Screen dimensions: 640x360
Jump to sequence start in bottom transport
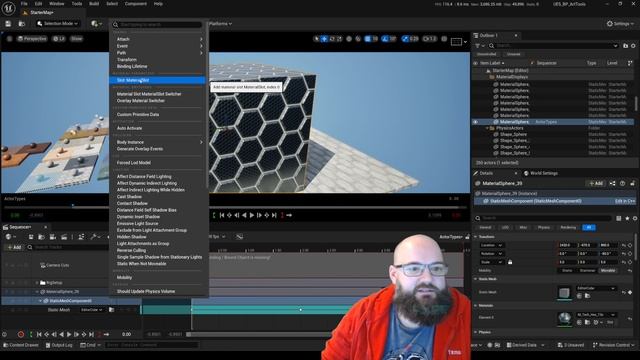(x=39, y=334)
